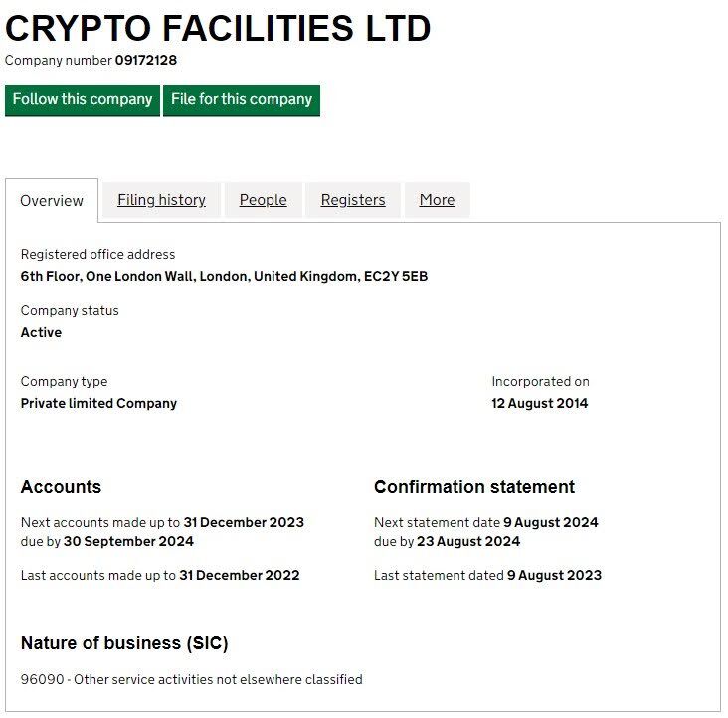Click the accounts due date 30 September 2024
Image resolution: width=728 pixels, height=718 pixels.
(128, 542)
